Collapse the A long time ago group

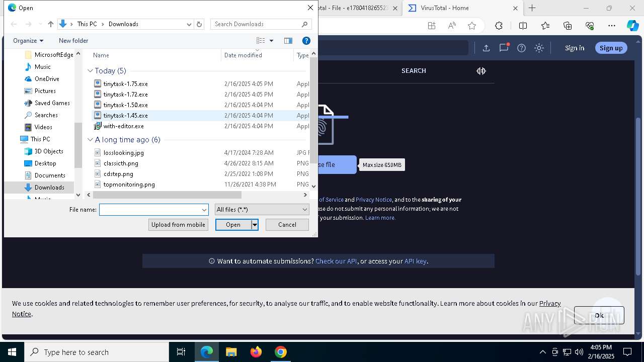90,140
